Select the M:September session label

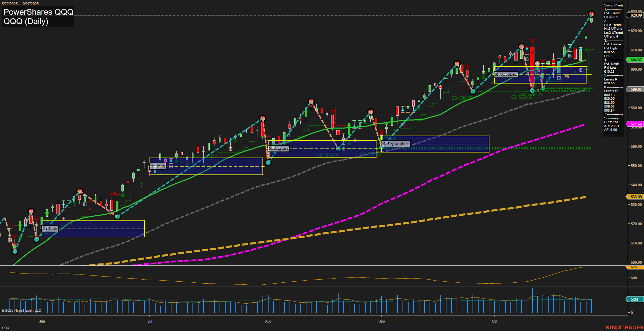[x=395, y=144]
